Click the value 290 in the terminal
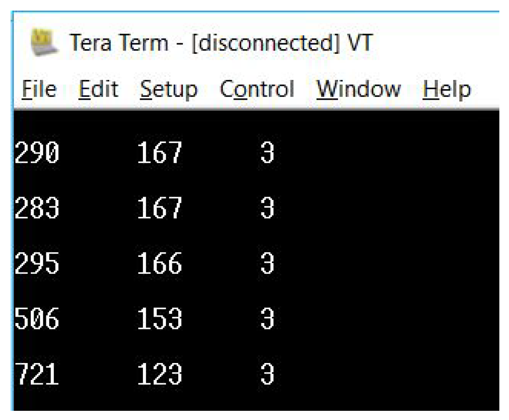This screenshot has height=420, width=509. click(37, 153)
